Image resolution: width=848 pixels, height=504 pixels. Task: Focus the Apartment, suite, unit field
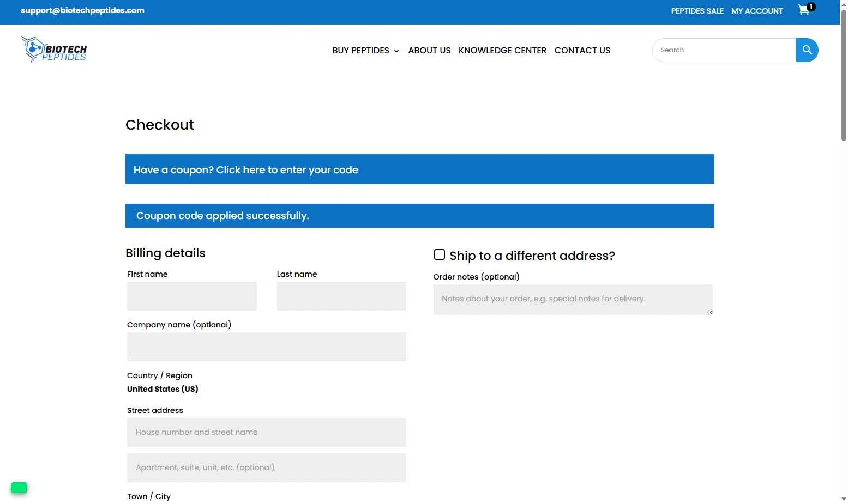(x=267, y=467)
